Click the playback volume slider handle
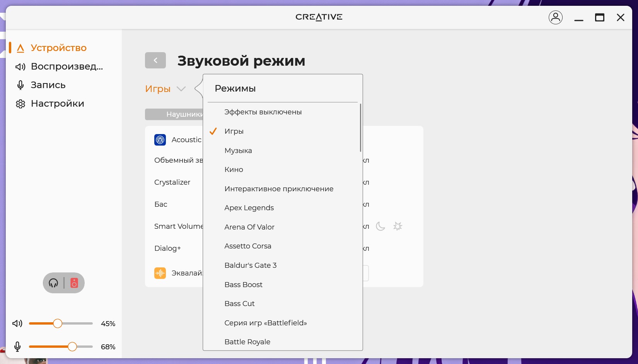This screenshot has height=364, width=638. pyautogui.click(x=58, y=323)
